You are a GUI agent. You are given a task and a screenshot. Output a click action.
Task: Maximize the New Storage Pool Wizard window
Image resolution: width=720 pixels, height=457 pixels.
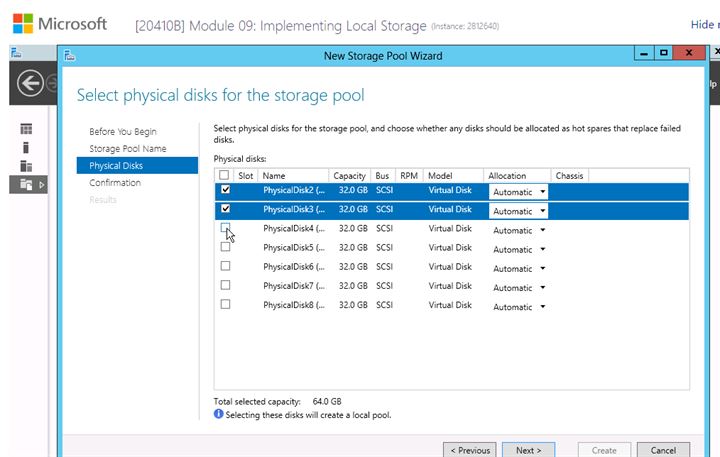662,55
